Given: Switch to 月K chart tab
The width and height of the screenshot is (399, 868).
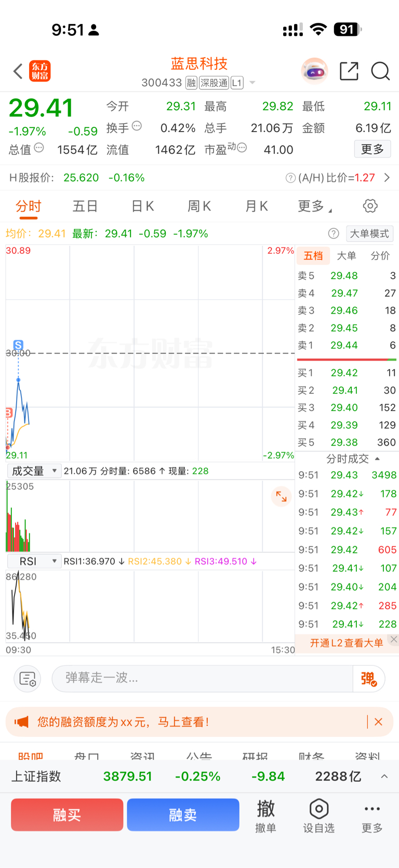Looking at the screenshot, I should pos(256,206).
